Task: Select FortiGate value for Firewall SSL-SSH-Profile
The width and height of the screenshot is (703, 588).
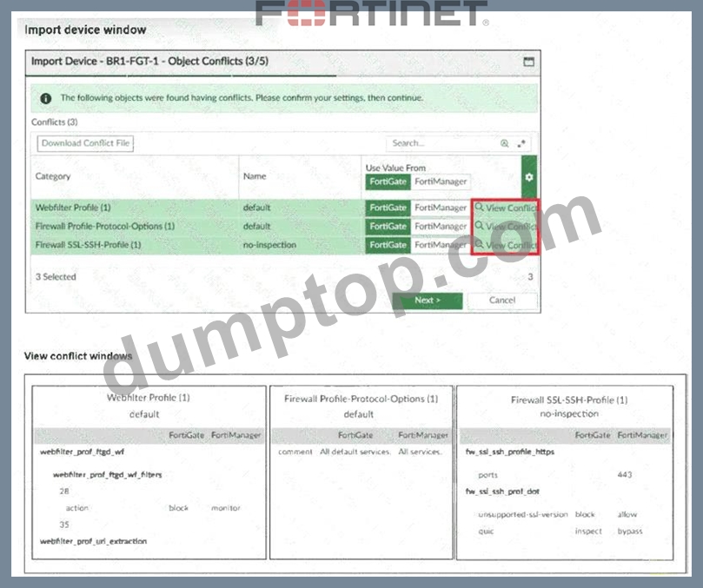Action: [x=388, y=245]
